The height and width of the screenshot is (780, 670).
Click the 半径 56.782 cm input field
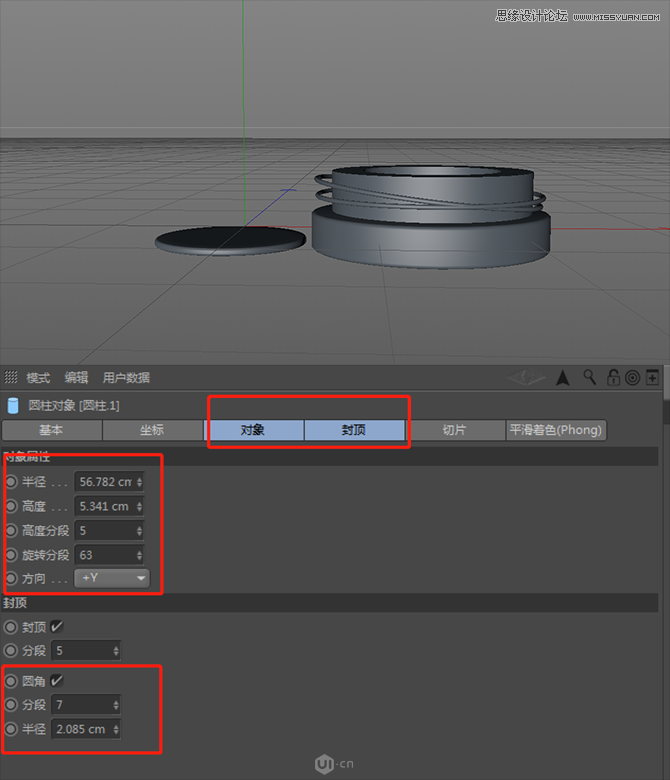click(x=105, y=482)
